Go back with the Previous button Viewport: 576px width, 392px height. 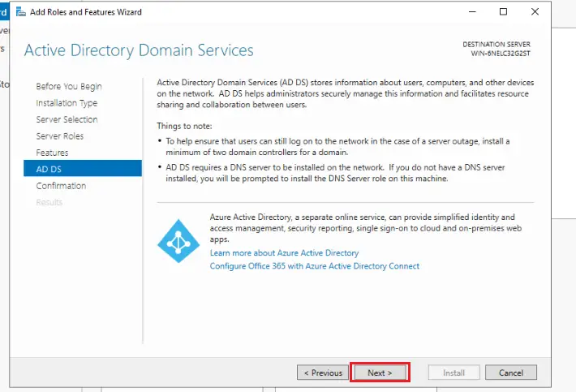pos(323,373)
